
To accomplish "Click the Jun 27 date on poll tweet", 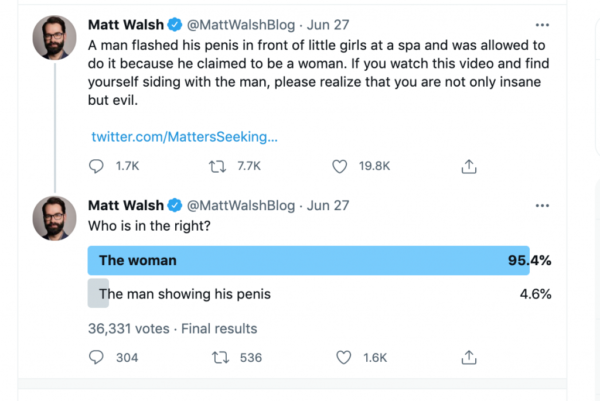I will pos(328,205).
